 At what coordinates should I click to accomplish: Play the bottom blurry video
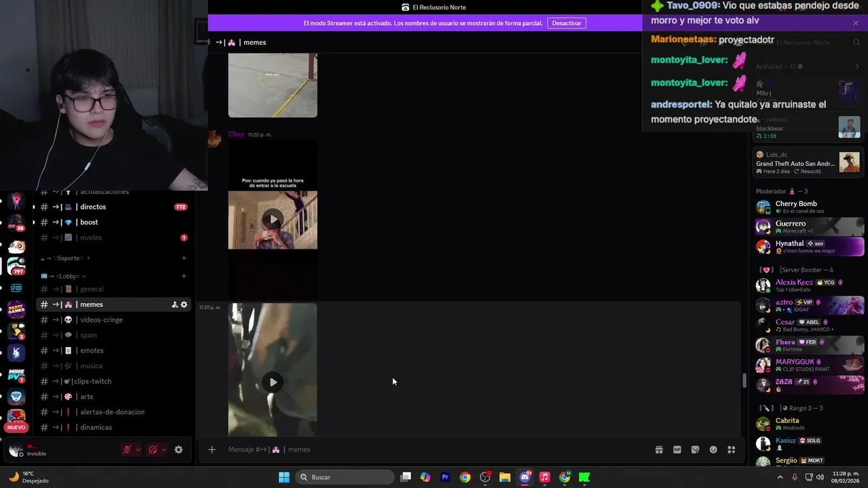(x=273, y=382)
